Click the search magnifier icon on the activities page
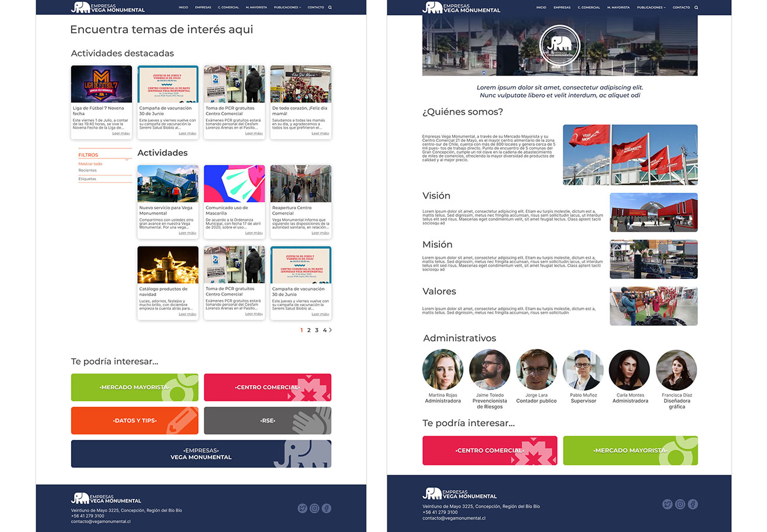767x532 pixels. [330, 8]
